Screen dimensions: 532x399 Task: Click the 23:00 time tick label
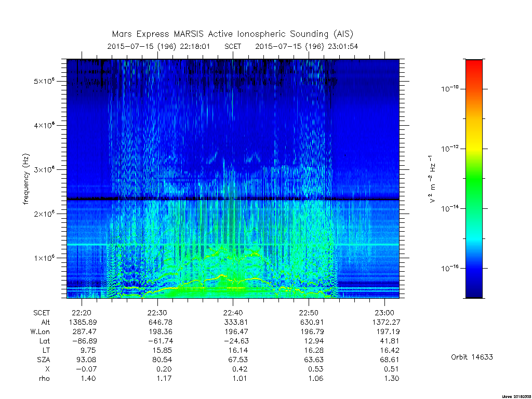[384, 313]
